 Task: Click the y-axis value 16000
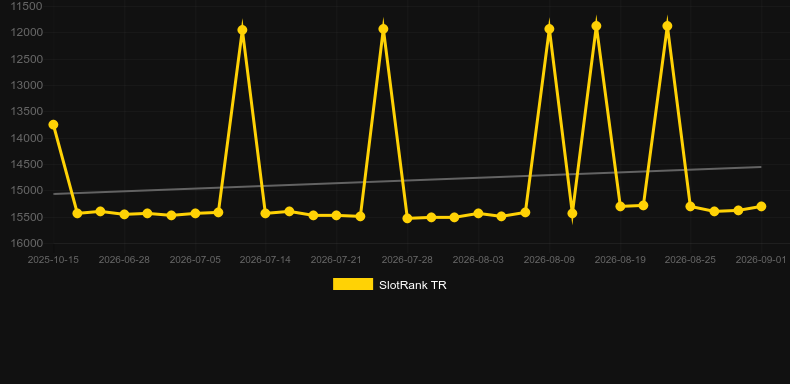27,243
